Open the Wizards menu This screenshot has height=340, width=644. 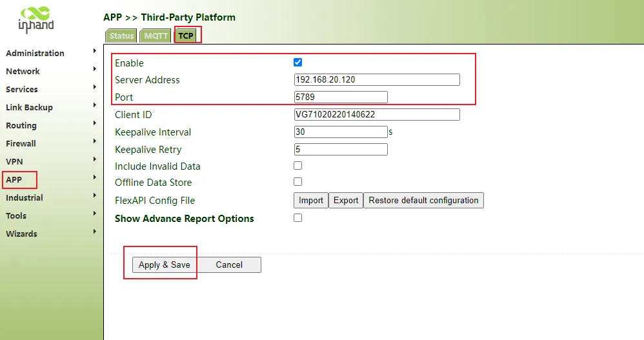(21, 234)
